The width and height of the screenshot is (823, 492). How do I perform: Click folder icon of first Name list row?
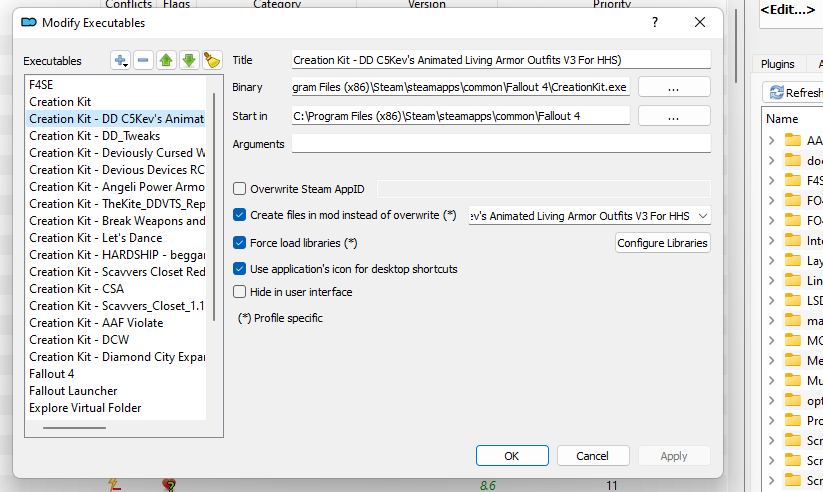coord(793,140)
